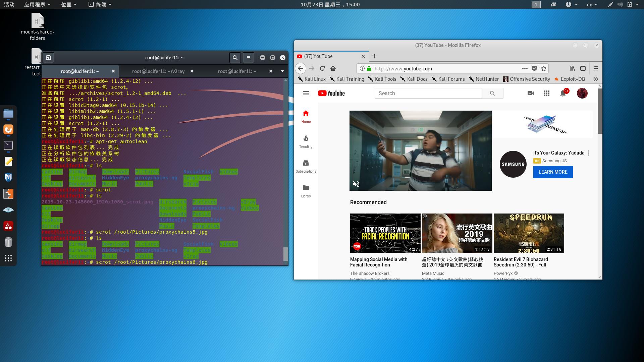Open Kali Tools bookmark link

pyautogui.click(x=382, y=79)
